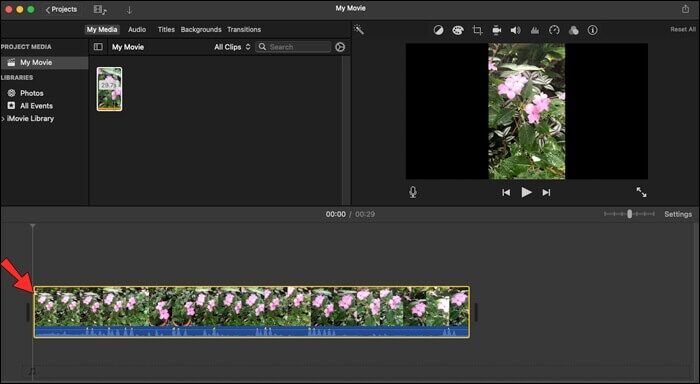Screen dimensions: 700x384
Task: Skip to previous clip
Action: pos(506,192)
